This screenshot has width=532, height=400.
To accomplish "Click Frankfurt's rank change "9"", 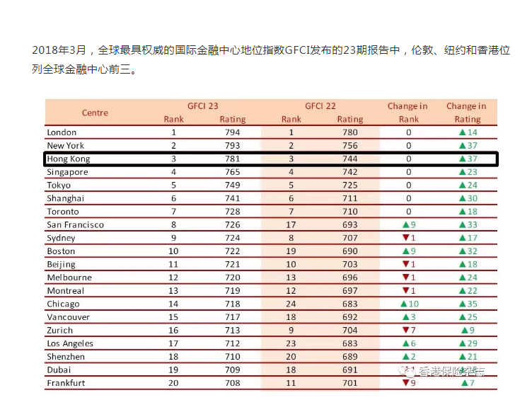I will 409,383.
